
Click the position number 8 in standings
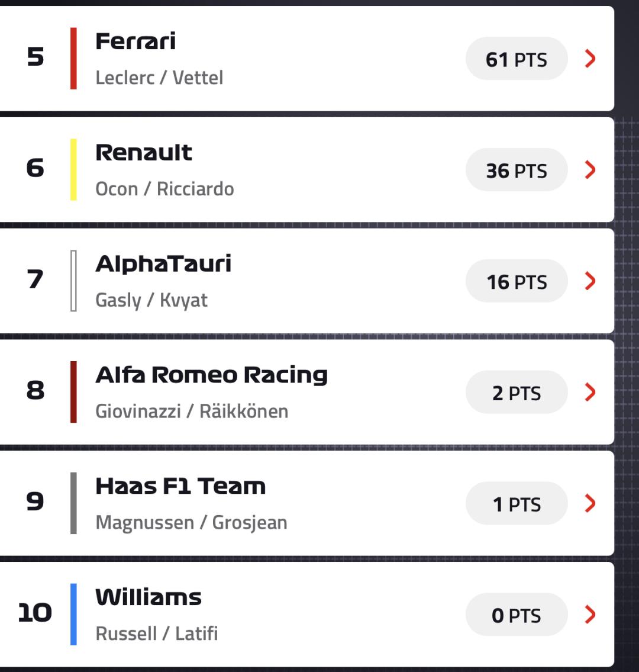tap(35, 391)
